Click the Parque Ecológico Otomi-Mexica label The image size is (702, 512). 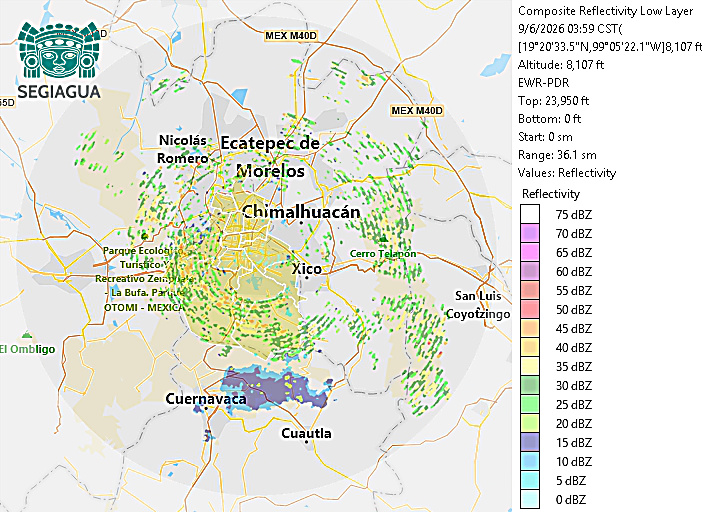click(x=144, y=279)
